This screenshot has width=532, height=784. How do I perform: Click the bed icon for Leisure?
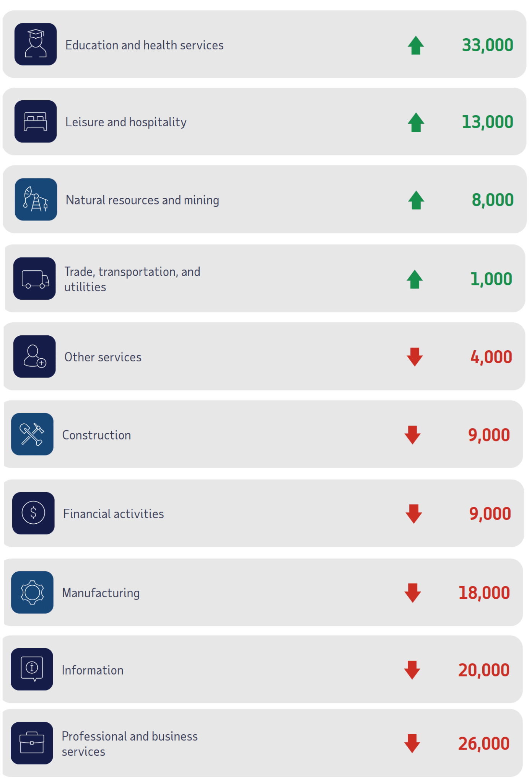coord(36,122)
